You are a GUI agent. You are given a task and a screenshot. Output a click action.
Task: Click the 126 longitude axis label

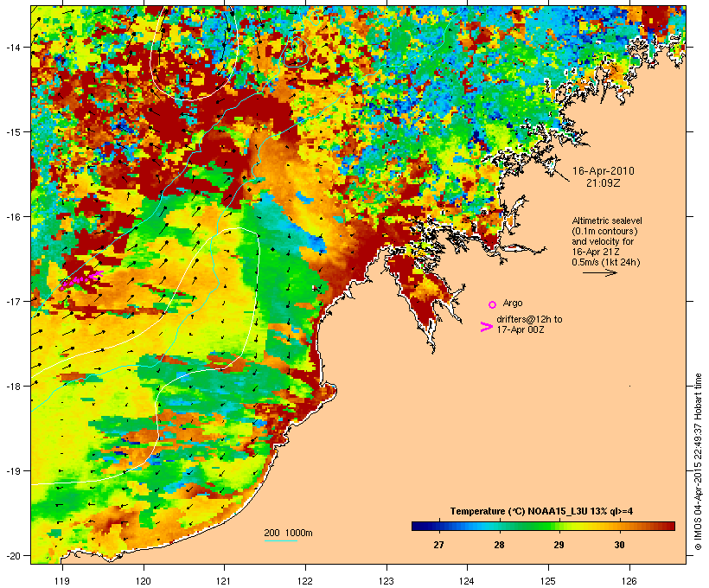pos(629,581)
